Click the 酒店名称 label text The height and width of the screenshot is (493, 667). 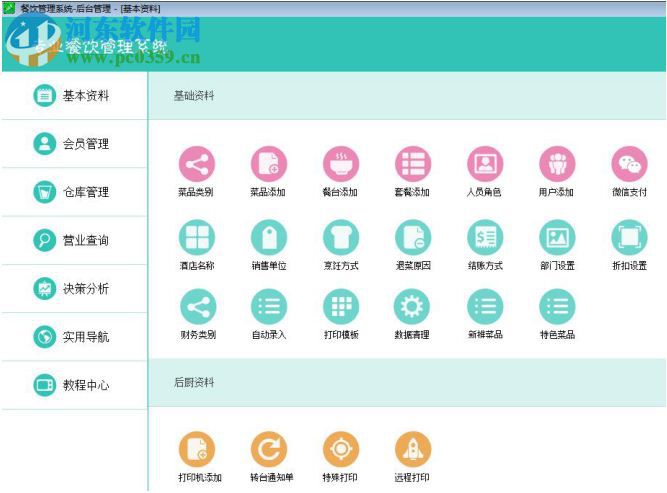click(197, 266)
